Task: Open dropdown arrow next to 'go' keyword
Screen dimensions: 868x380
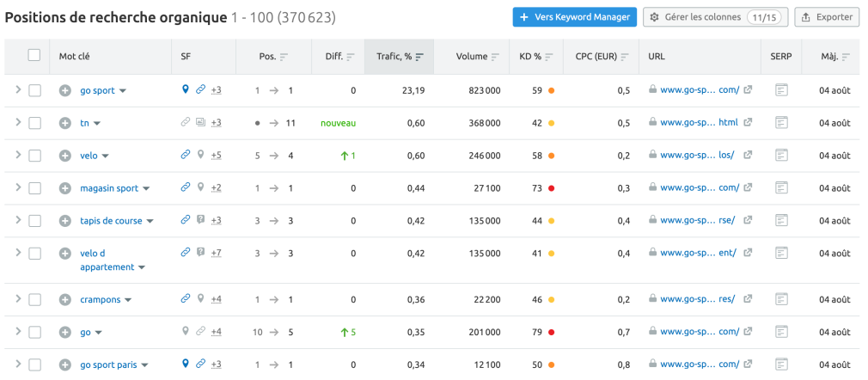Action: [99, 333]
